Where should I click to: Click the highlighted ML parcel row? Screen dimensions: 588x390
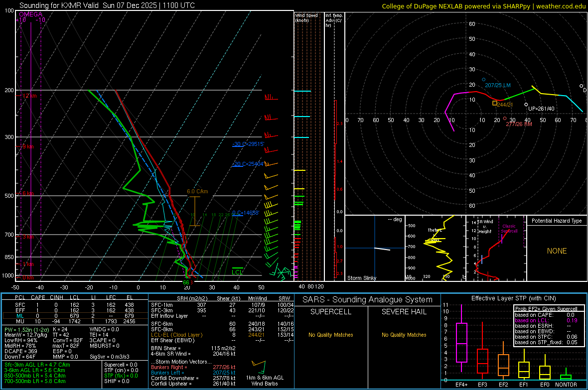74,316
